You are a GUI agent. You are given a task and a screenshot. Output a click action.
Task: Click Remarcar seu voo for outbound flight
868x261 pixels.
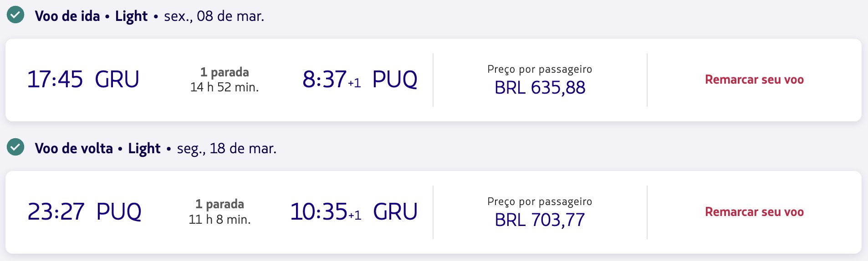point(754,80)
